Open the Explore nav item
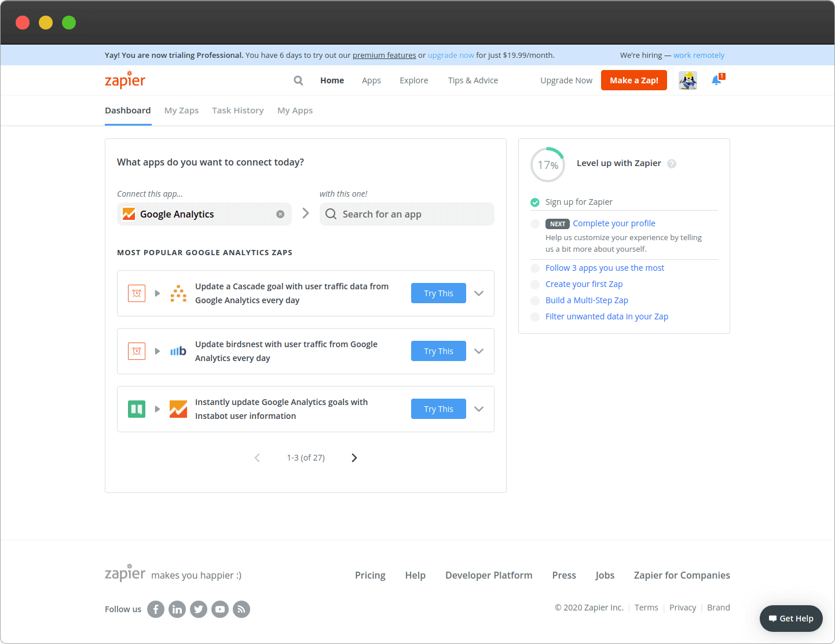The height and width of the screenshot is (644, 835). pyautogui.click(x=414, y=80)
